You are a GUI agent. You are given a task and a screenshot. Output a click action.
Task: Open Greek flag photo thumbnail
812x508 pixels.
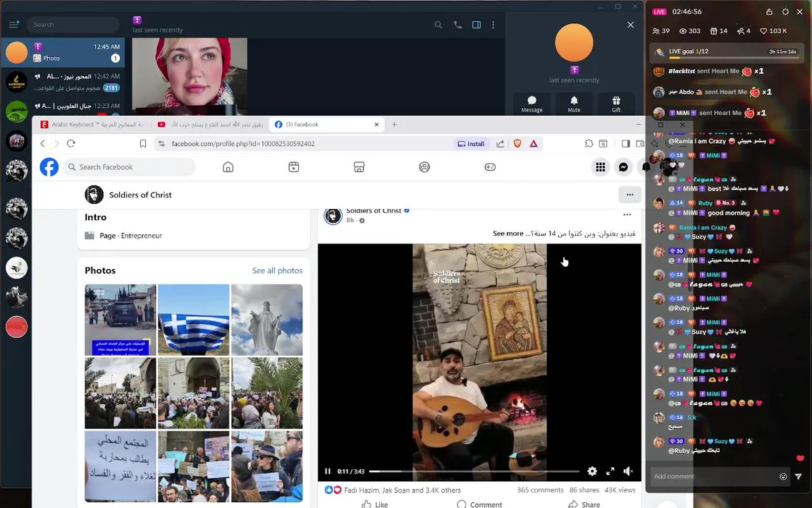click(x=194, y=320)
